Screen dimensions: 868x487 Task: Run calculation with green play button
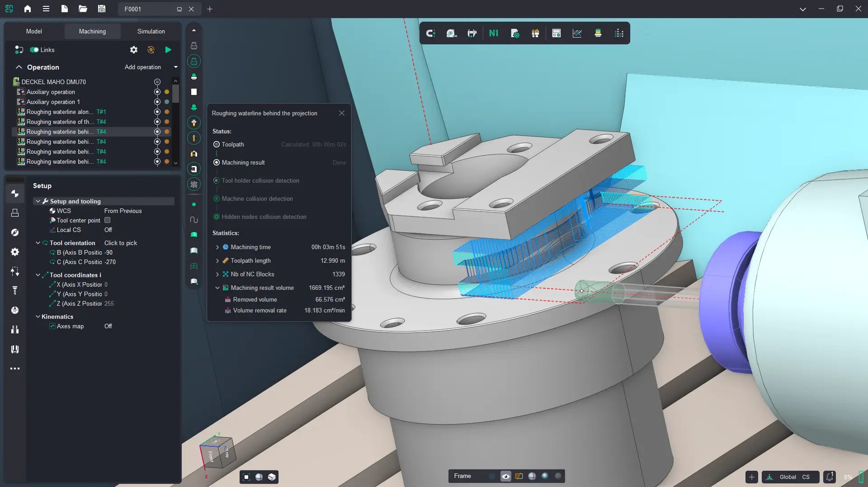168,50
